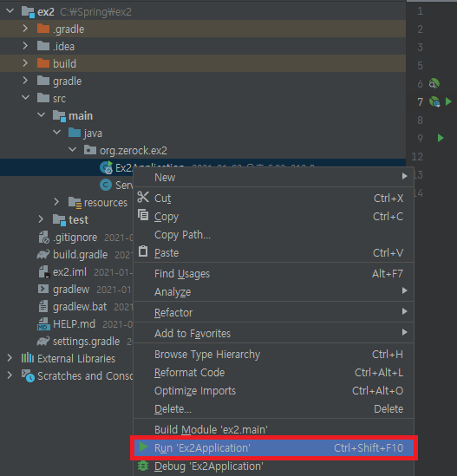The width and height of the screenshot is (457, 476).
Task: Expand the .gradle folder
Action: (x=25, y=29)
